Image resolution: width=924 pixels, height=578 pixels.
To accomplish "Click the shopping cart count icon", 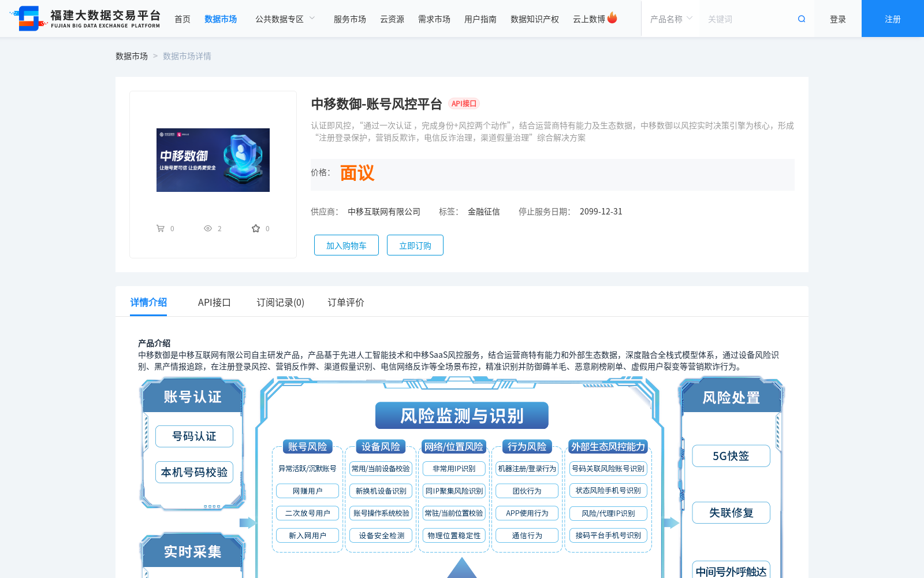I will click(x=161, y=228).
